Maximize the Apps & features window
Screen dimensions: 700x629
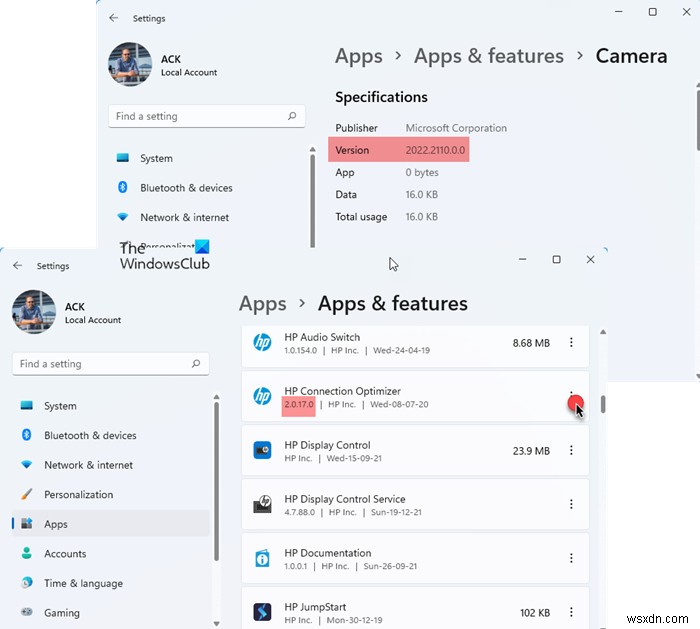point(556,259)
